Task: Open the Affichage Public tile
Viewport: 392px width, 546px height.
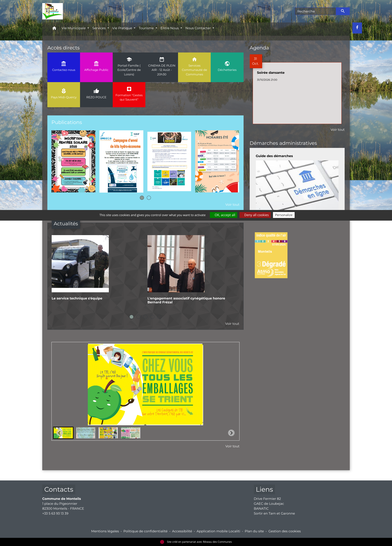Action: tap(96, 67)
